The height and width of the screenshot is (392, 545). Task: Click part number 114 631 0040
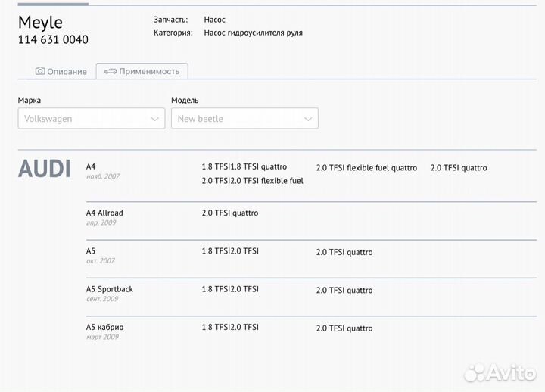[53, 39]
